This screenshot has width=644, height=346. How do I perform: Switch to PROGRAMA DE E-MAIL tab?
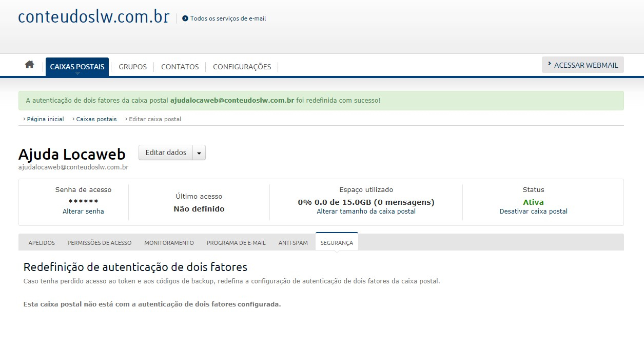pos(236,243)
